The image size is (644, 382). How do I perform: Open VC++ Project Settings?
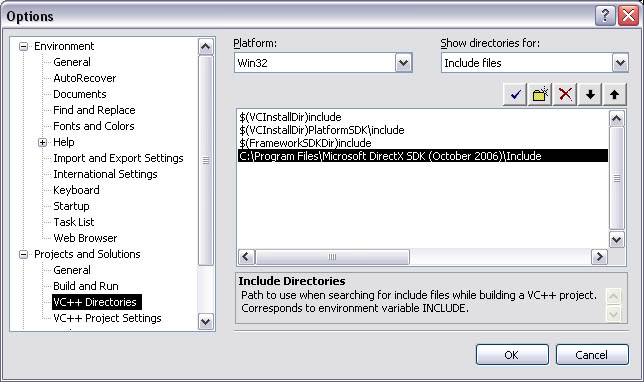[107, 318]
